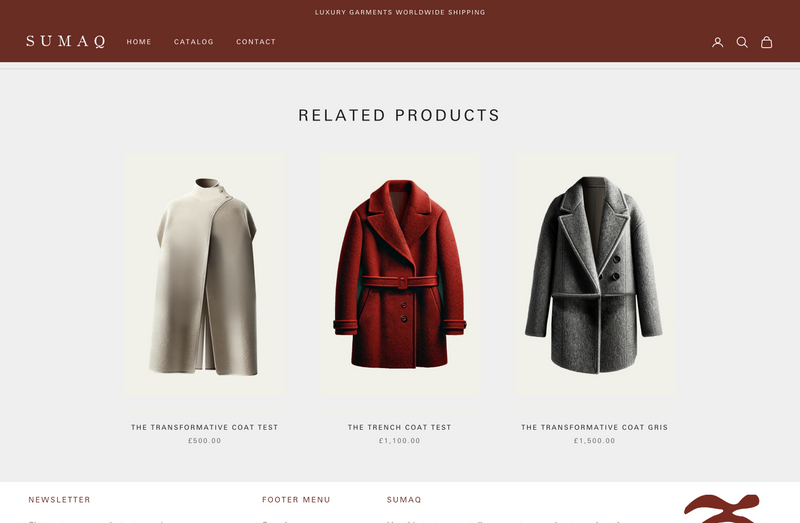Screen dimensions: 800x523
Task: Open the beige cape coat image
Action: (205, 275)
